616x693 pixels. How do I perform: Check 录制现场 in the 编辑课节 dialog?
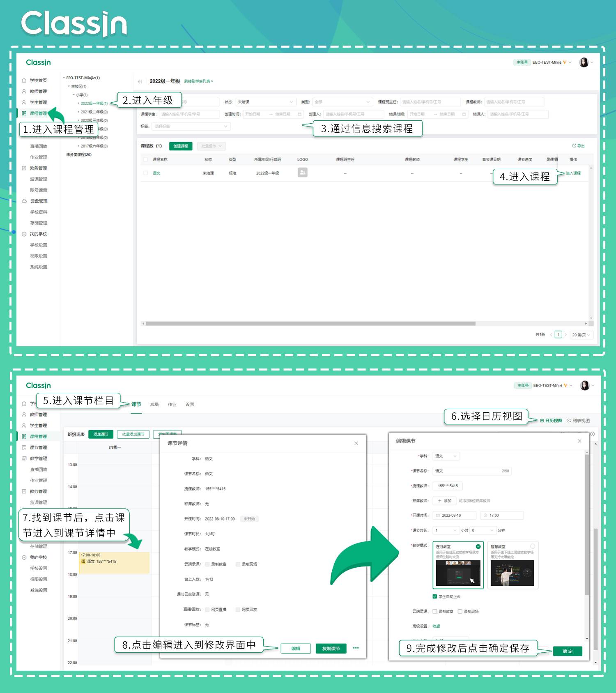point(460,611)
